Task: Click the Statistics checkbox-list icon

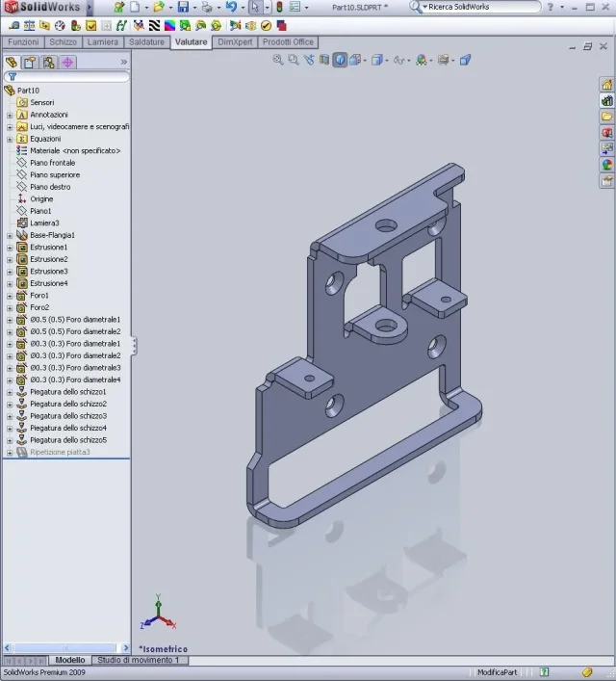Action: [x=90, y=26]
